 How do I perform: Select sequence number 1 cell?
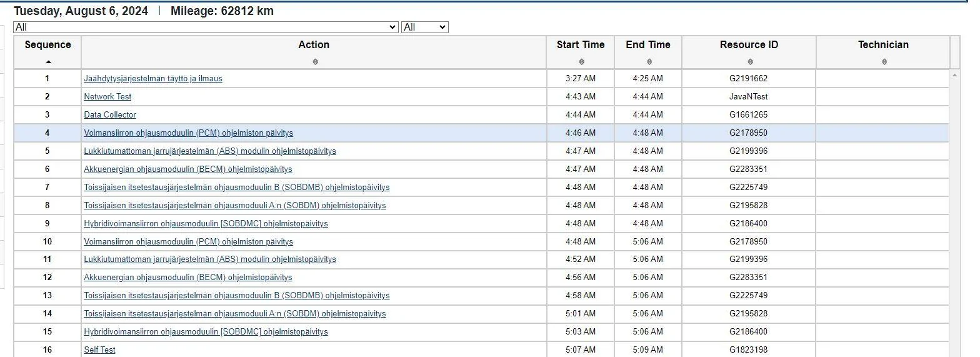click(x=47, y=79)
